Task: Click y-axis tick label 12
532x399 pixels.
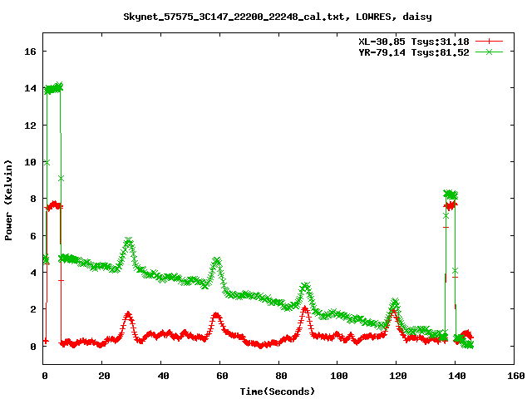Action: pyautogui.click(x=30, y=126)
